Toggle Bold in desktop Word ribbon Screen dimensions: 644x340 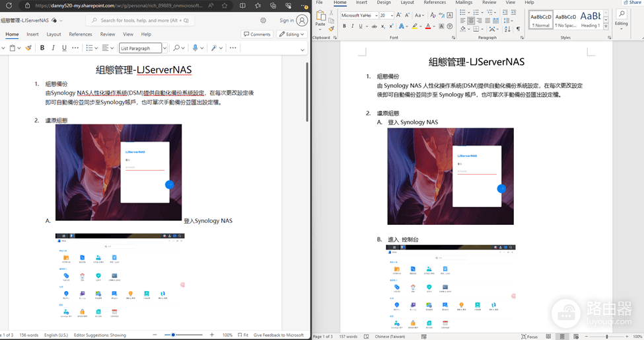click(344, 26)
